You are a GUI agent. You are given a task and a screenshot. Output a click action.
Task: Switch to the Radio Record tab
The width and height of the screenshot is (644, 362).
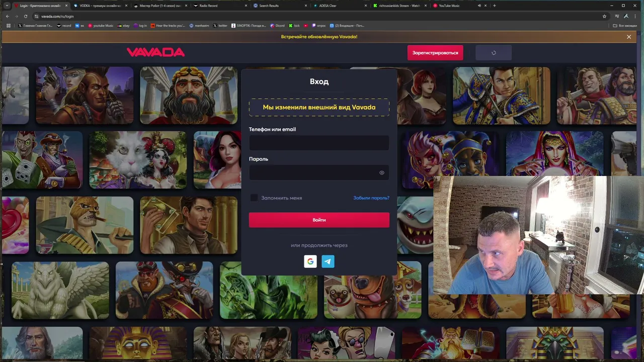(219, 6)
